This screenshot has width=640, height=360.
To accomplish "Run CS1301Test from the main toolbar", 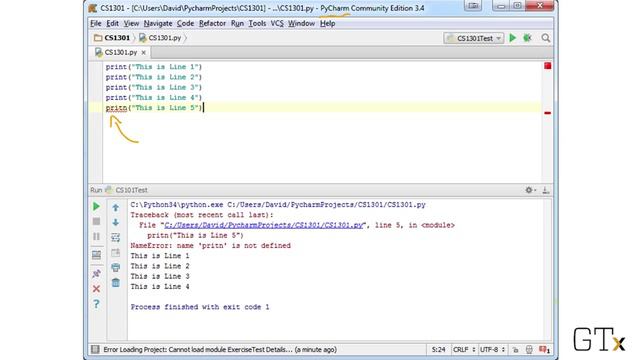I will point(513,38).
